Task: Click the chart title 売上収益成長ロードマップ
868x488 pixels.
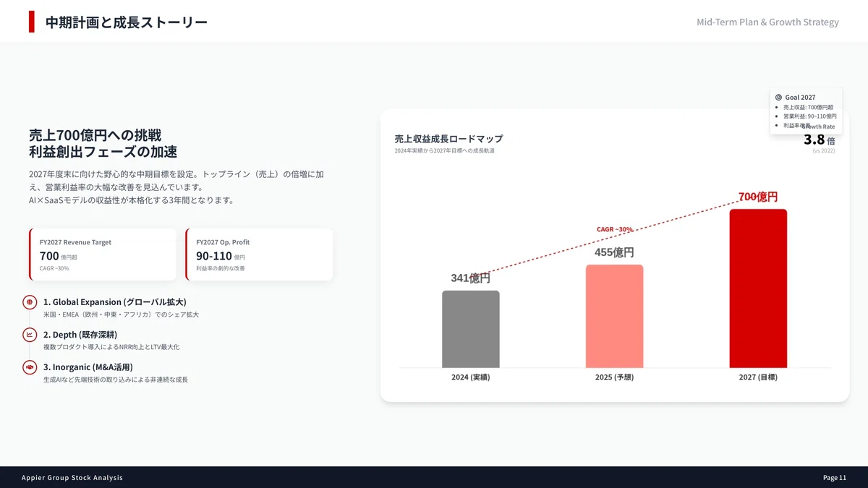Action: coord(448,139)
